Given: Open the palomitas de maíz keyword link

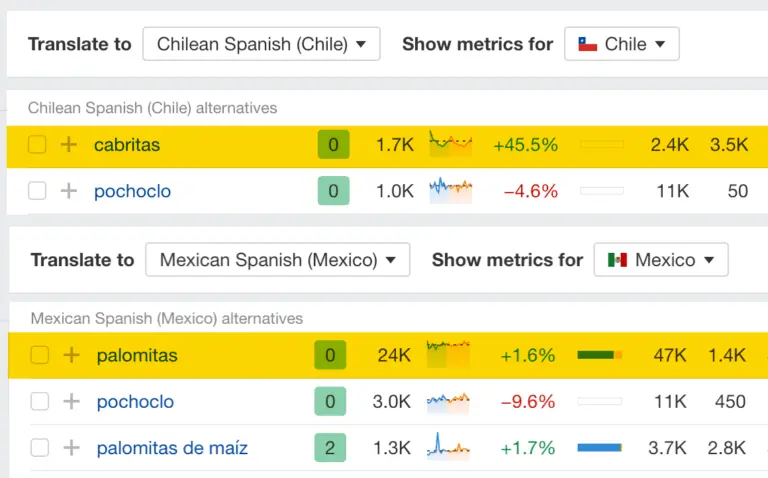Looking at the screenshot, I should coord(172,448).
